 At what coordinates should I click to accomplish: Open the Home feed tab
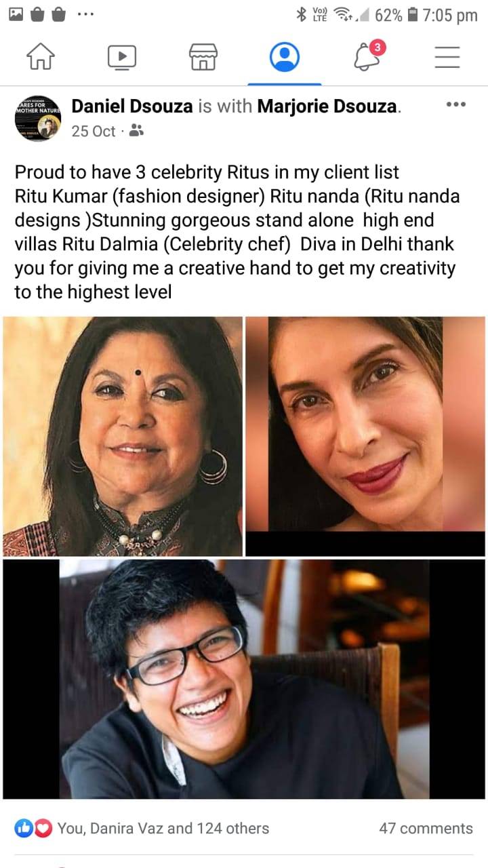pyautogui.click(x=40, y=58)
